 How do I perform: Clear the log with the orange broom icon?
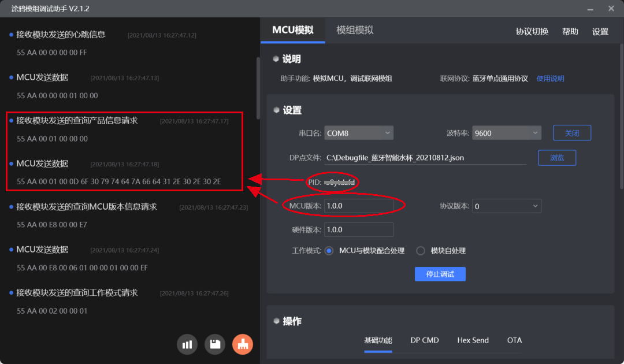click(x=243, y=344)
